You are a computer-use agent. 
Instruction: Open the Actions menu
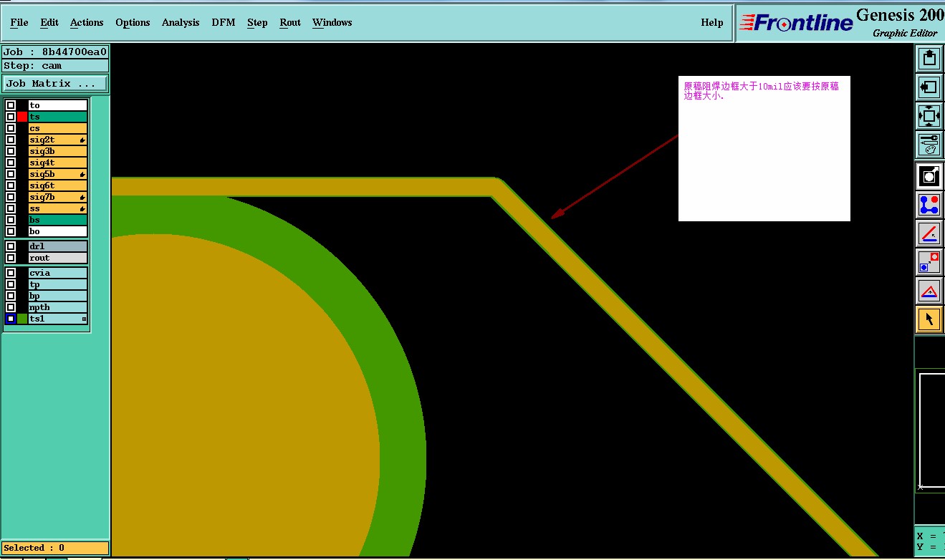point(87,23)
